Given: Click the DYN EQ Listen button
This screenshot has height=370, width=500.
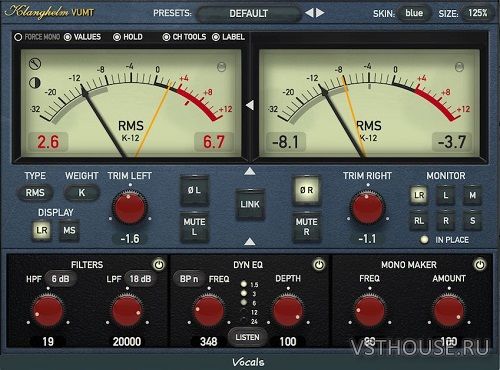Looking at the screenshot, I should (x=247, y=337).
